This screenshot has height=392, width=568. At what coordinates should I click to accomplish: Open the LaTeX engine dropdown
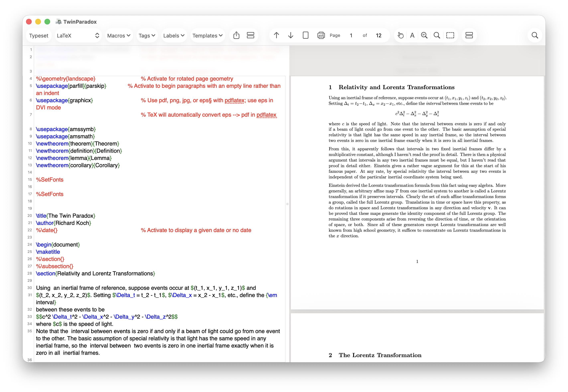click(78, 36)
